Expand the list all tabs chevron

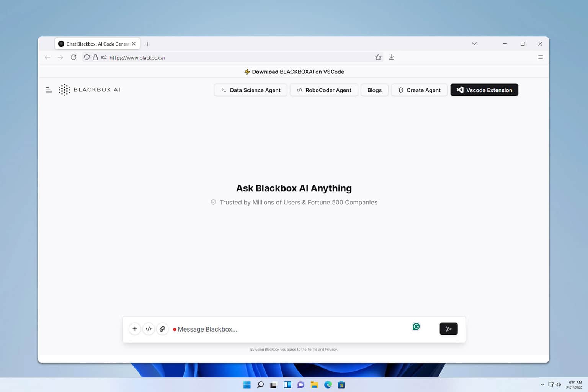point(474,44)
